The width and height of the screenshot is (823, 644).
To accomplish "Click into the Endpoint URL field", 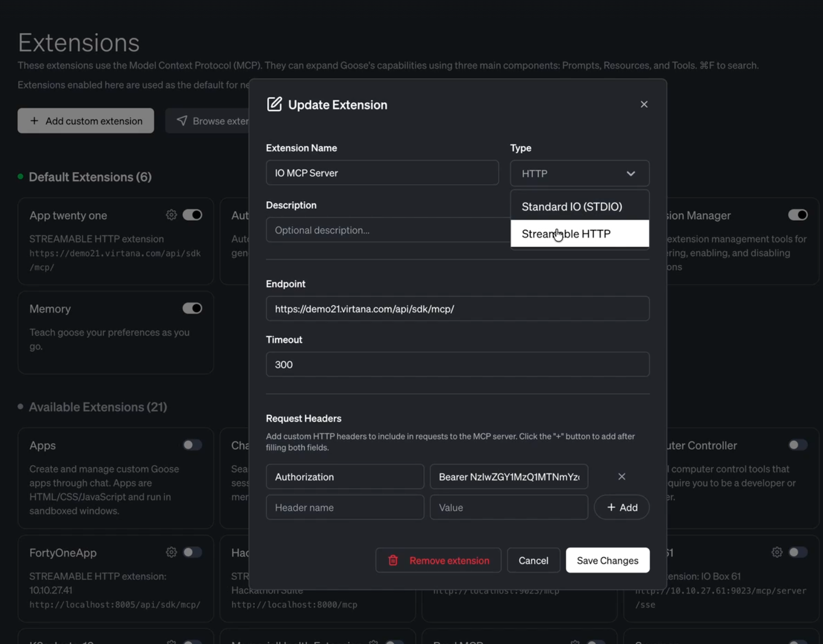I will [x=457, y=309].
